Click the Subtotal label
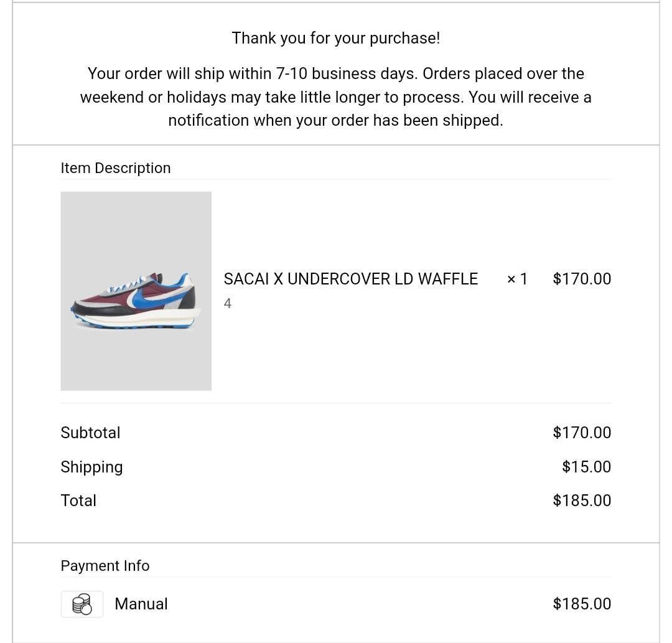This screenshot has height=643, width=672. [90, 433]
